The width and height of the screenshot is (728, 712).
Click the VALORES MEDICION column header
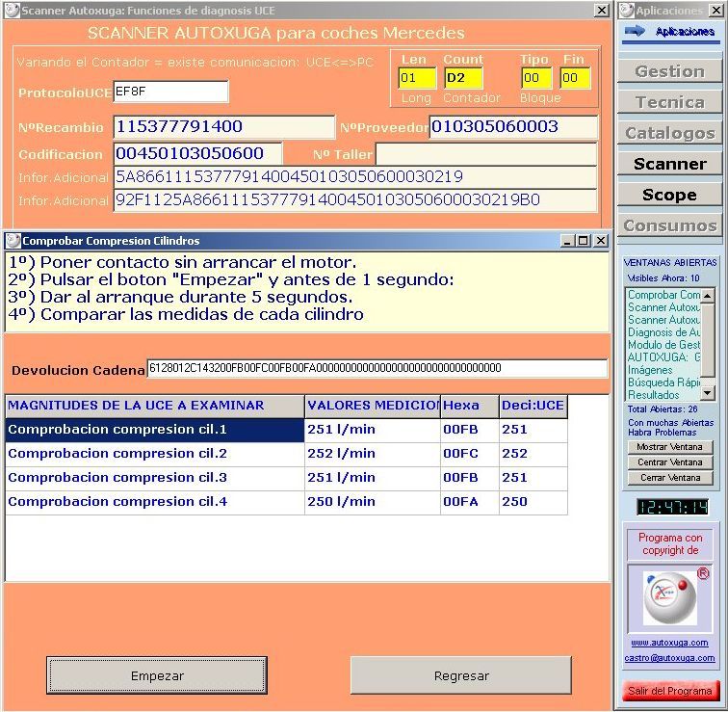click(373, 406)
